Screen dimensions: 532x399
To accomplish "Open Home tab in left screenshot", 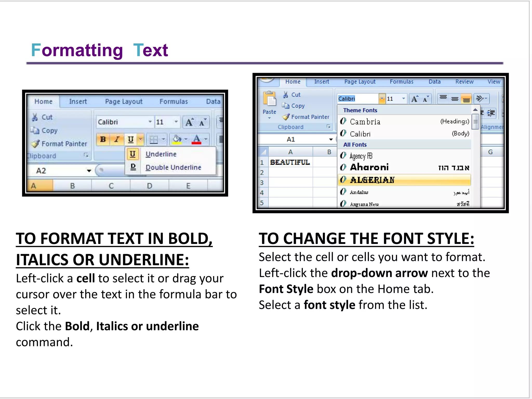I will pos(43,102).
